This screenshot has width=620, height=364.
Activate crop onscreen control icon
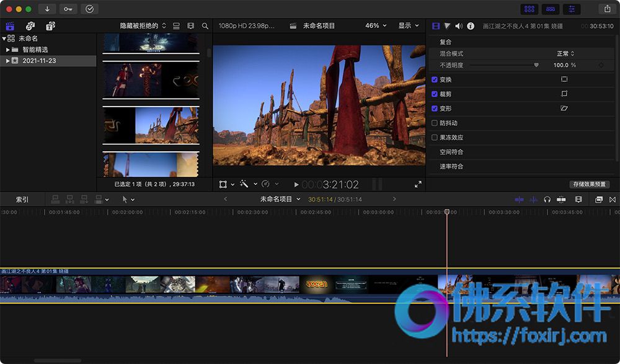tap(564, 94)
